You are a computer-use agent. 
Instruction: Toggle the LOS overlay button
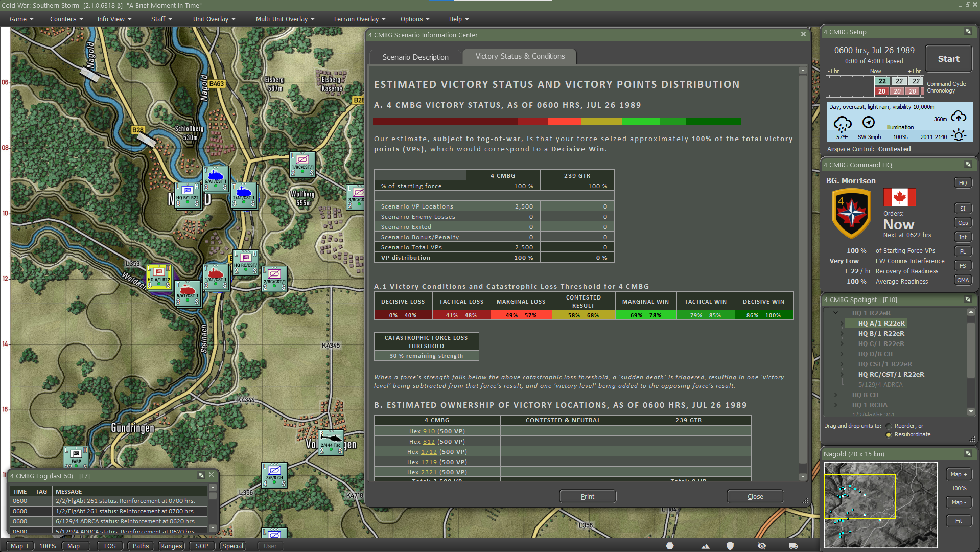[110, 546]
